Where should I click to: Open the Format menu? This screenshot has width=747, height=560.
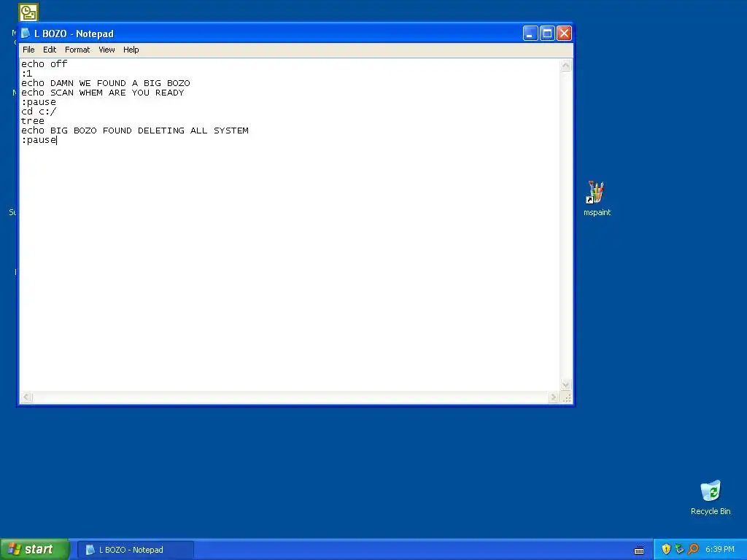[77, 50]
